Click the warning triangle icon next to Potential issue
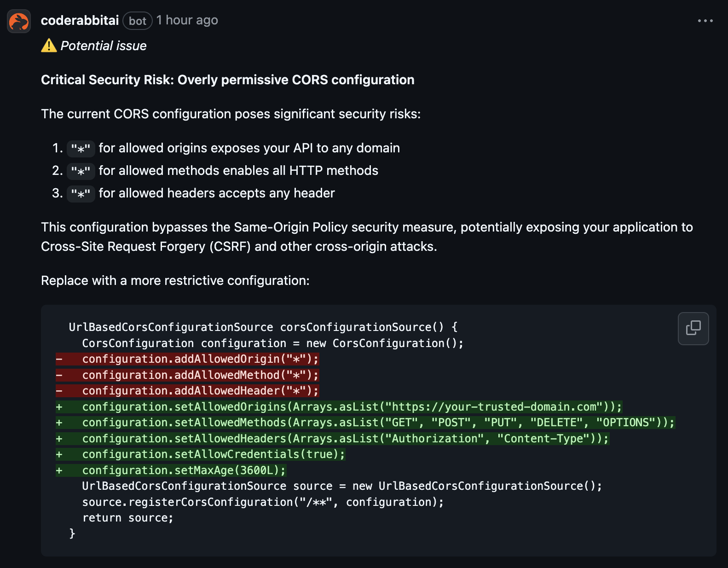 [49, 45]
